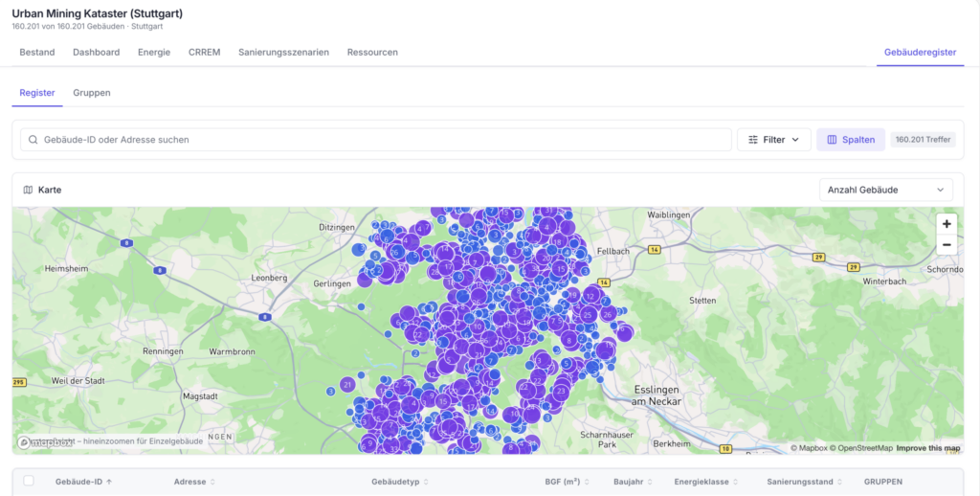The height and width of the screenshot is (496, 980).
Task: Sort by the BGF (m²) column
Action: (x=567, y=482)
